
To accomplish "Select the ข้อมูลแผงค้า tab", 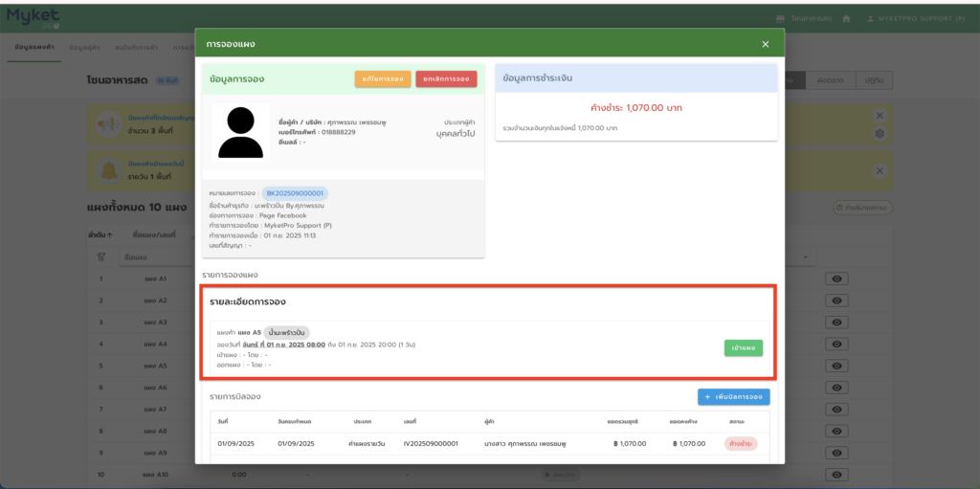I will 34,48.
